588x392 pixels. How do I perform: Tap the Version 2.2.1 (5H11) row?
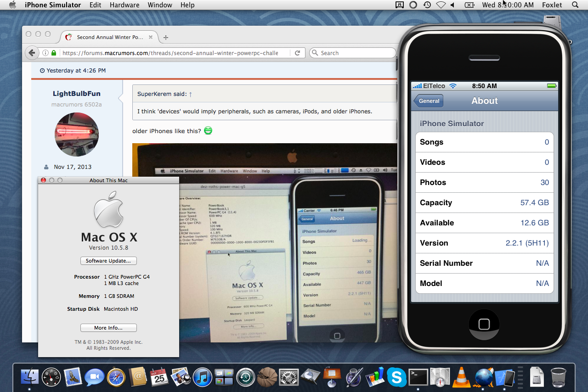click(x=484, y=243)
